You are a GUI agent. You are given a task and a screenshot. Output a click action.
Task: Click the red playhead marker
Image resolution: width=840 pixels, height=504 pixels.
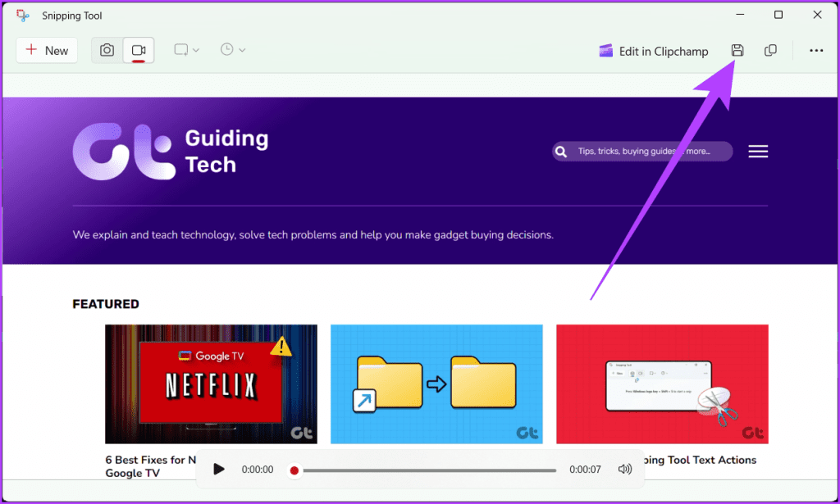tap(294, 470)
